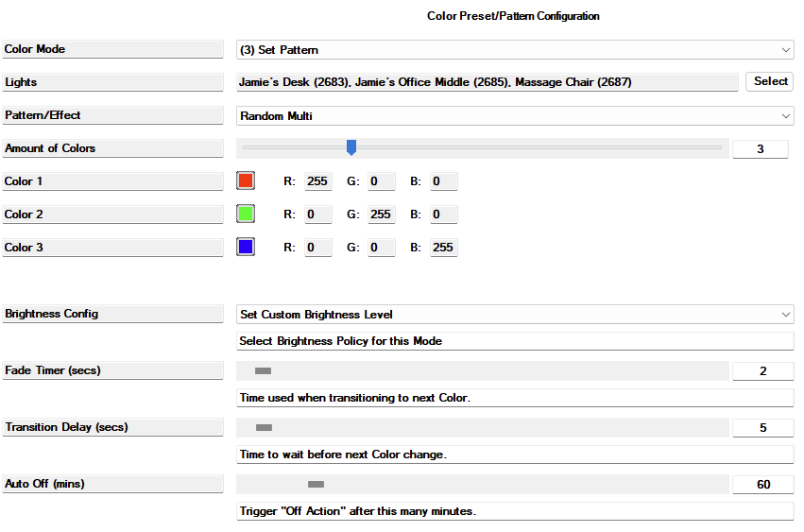Click the Fade Timer value box
The width and height of the screenshot is (804, 532).
coord(762,371)
